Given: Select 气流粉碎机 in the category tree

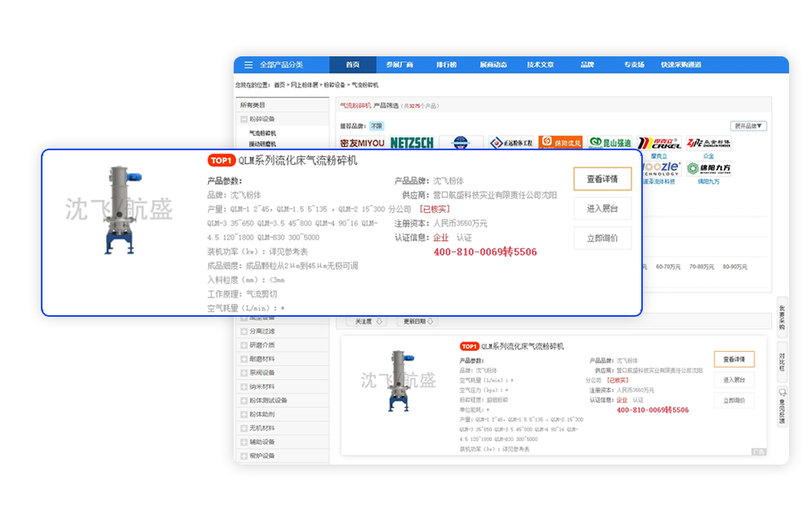Looking at the screenshot, I should click(262, 133).
